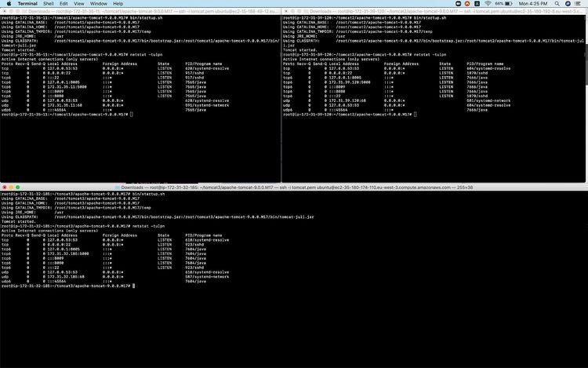Open the View menu
This screenshot has width=588, height=368.
[x=80, y=3]
